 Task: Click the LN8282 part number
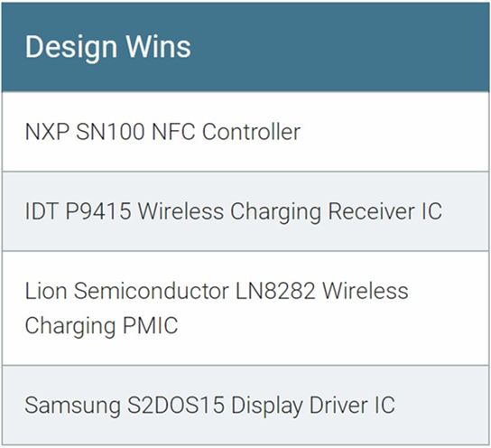click(275, 291)
